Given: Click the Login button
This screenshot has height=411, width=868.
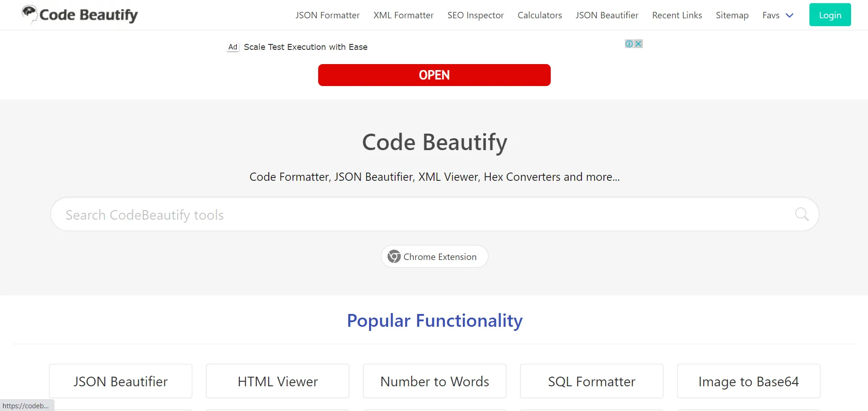Looking at the screenshot, I should click(830, 15).
